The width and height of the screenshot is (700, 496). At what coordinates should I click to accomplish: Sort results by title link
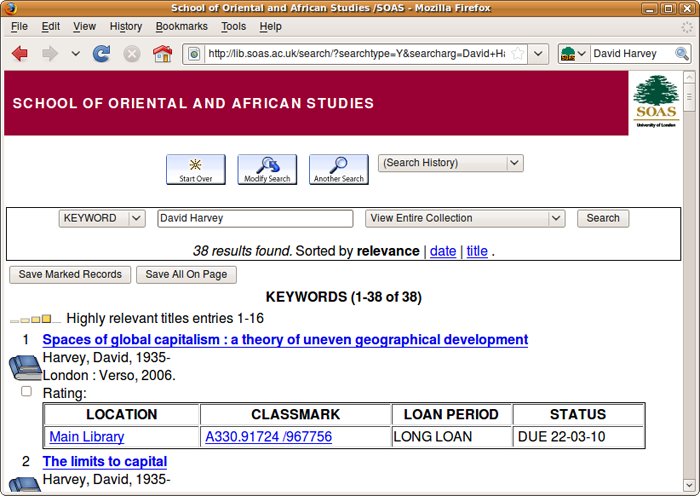point(477,251)
